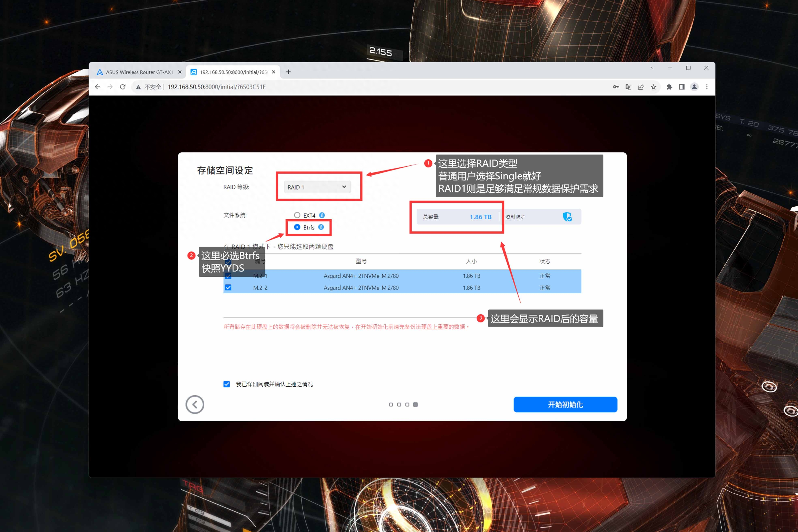Open the RAID level dropdown
The image size is (798, 532).
pos(317,187)
